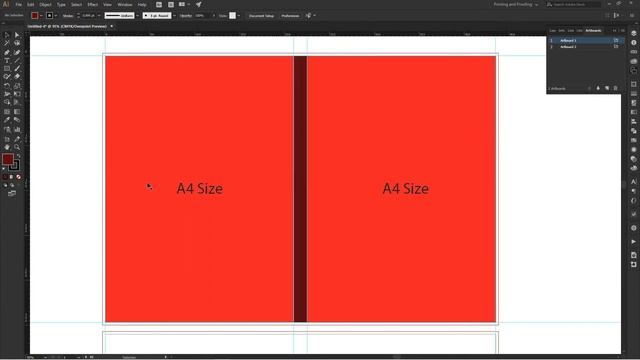The height and width of the screenshot is (360, 640).
Task: Create new artboard in Artboards panel
Action: (x=607, y=88)
